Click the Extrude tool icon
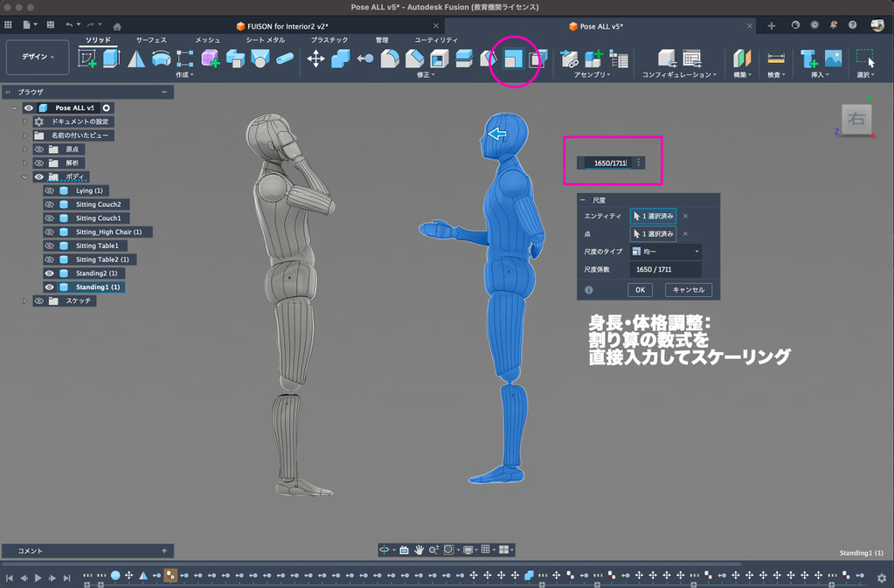The height and width of the screenshot is (588, 894). coord(111,59)
